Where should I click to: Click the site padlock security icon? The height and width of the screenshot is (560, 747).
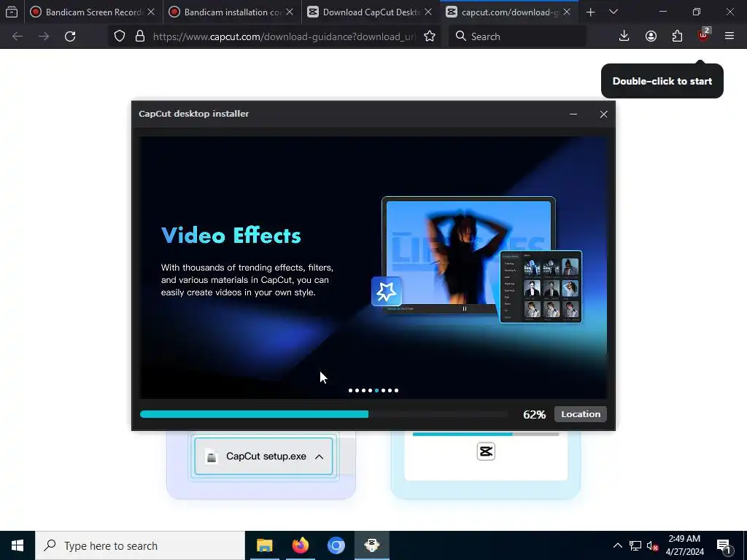coord(140,36)
